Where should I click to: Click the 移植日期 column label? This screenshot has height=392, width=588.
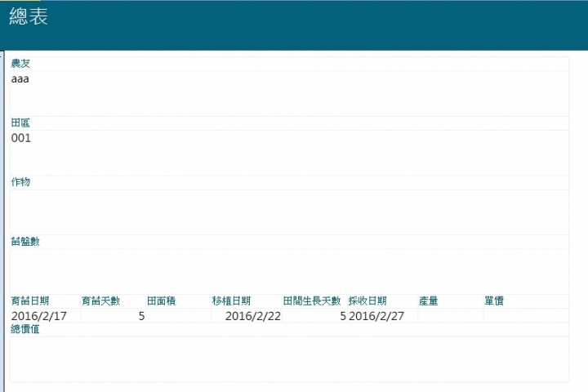pos(231,301)
